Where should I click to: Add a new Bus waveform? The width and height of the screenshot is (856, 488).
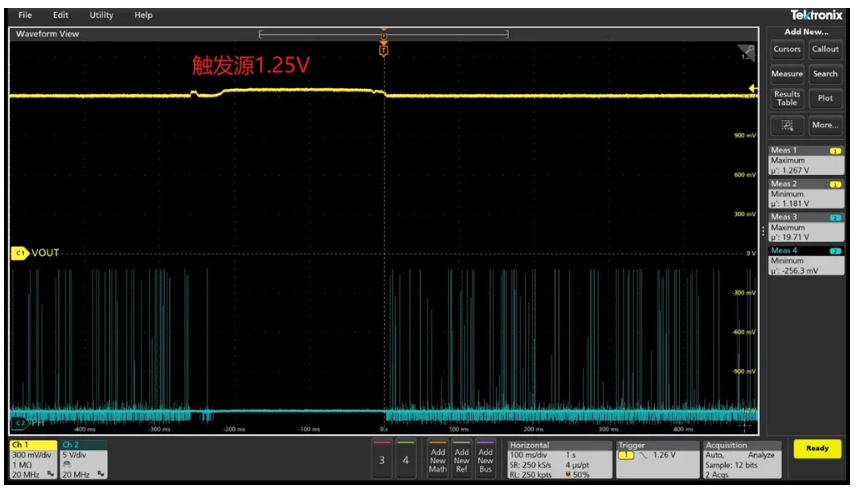point(485,459)
